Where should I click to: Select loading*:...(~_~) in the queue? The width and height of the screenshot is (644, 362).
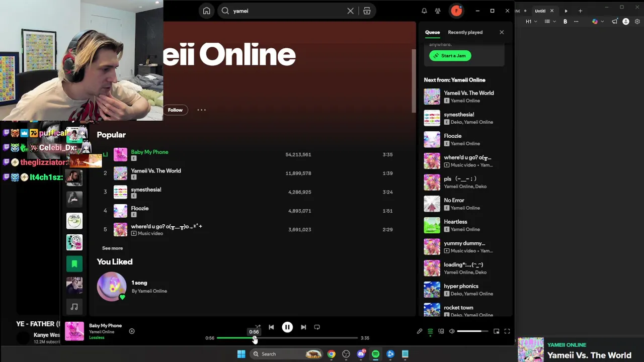click(x=463, y=268)
